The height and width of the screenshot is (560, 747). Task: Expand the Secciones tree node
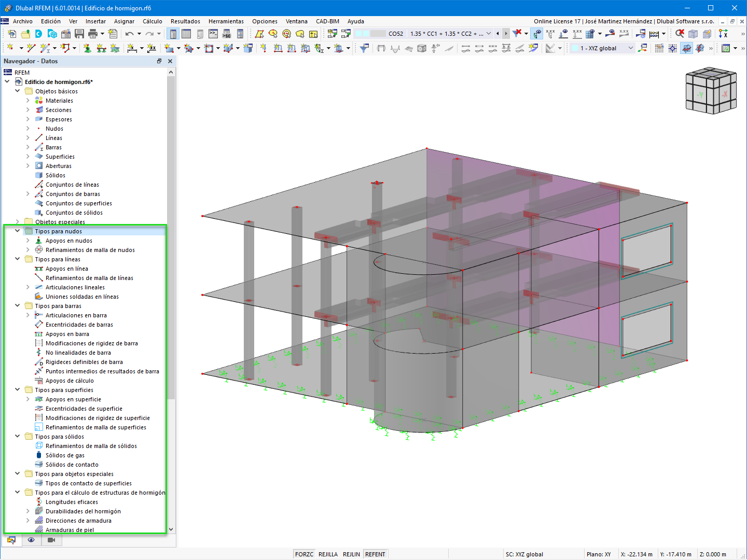point(28,110)
